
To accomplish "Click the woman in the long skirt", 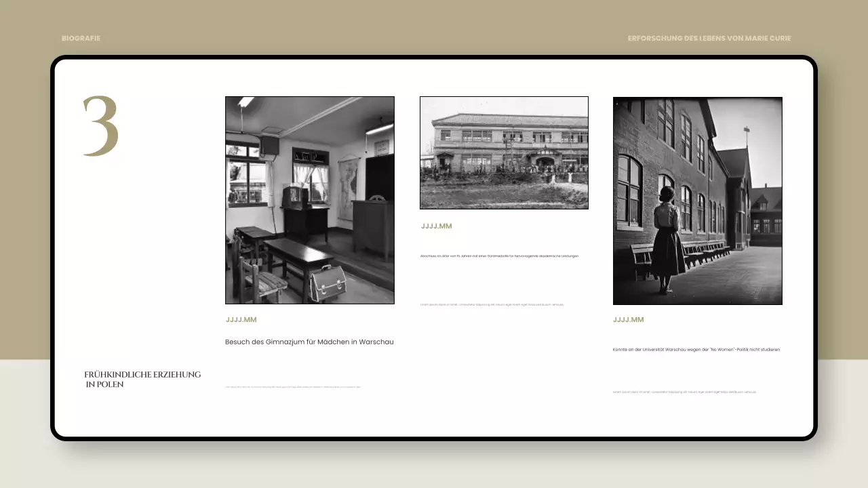I will (x=667, y=241).
